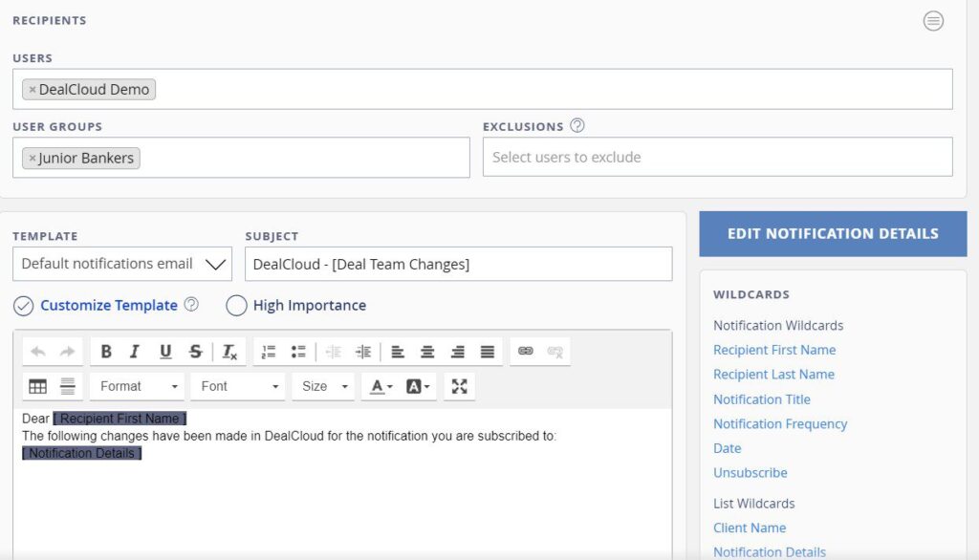Undo last edit in editor
Image resolution: width=979 pixels, height=560 pixels.
[38, 352]
